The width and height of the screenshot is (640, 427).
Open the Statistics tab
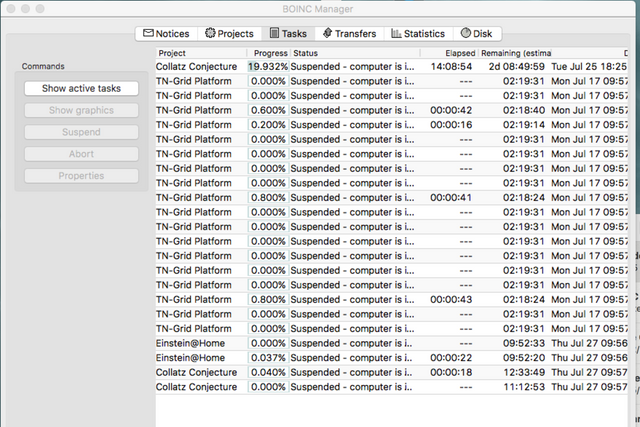(x=418, y=33)
